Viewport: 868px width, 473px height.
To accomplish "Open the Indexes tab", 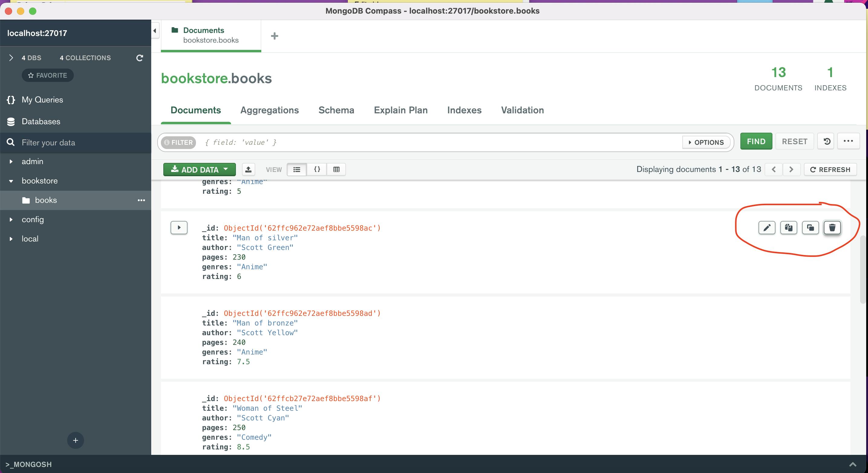I will pos(464,110).
